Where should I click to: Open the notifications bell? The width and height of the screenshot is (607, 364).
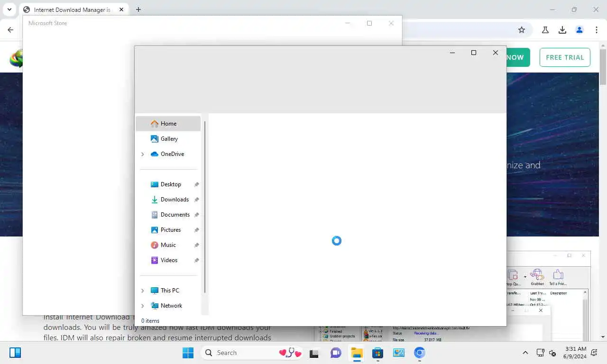click(x=595, y=353)
